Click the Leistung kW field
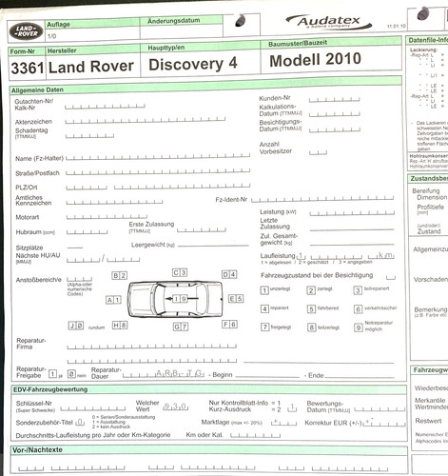Image resolution: width=448 pixels, height=476 pixels. click(x=352, y=213)
